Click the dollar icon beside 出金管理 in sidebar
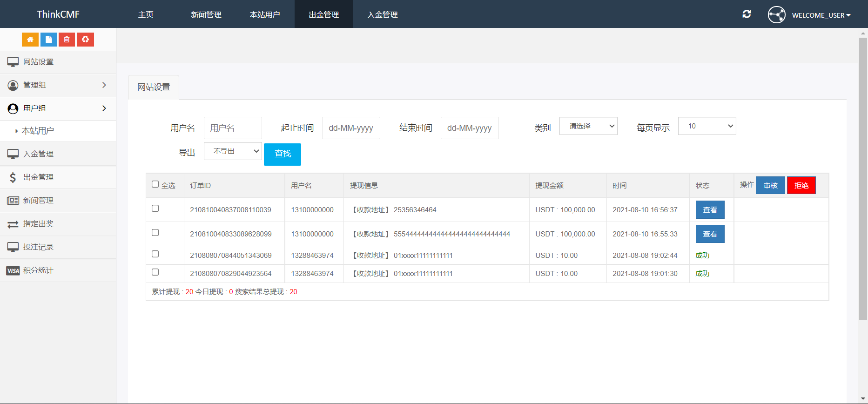Screen dimensions: 868x404 coord(13,177)
